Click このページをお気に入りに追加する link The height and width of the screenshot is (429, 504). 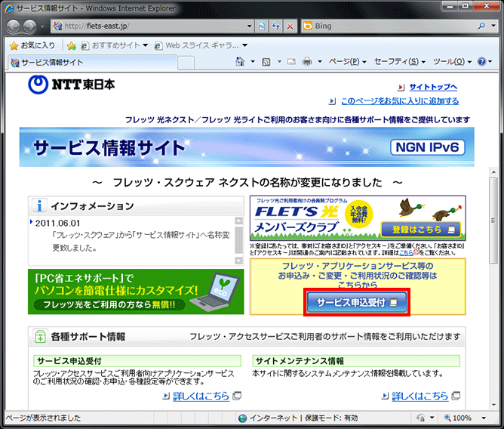point(400,101)
